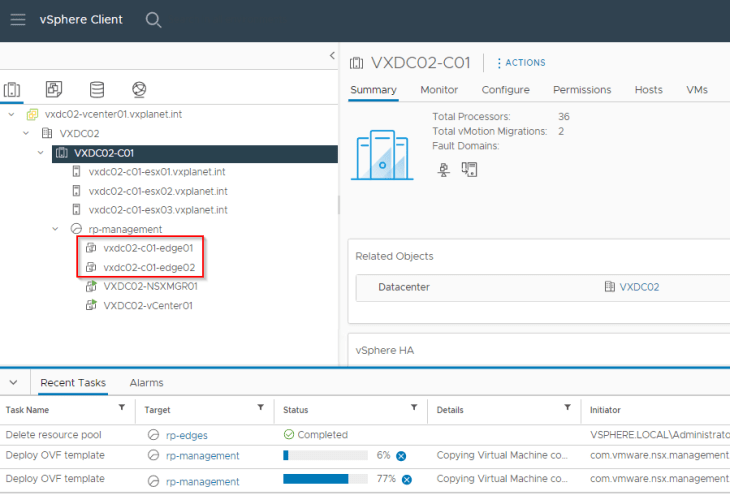Screen dimensions: 730x504
Task: Click large cluster illustration in Summary
Action: (x=382, y=155)
